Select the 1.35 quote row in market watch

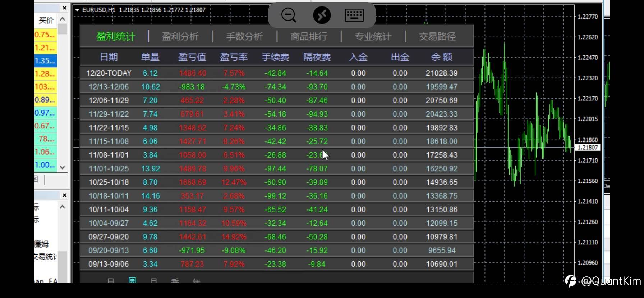[x=46, y=60]
